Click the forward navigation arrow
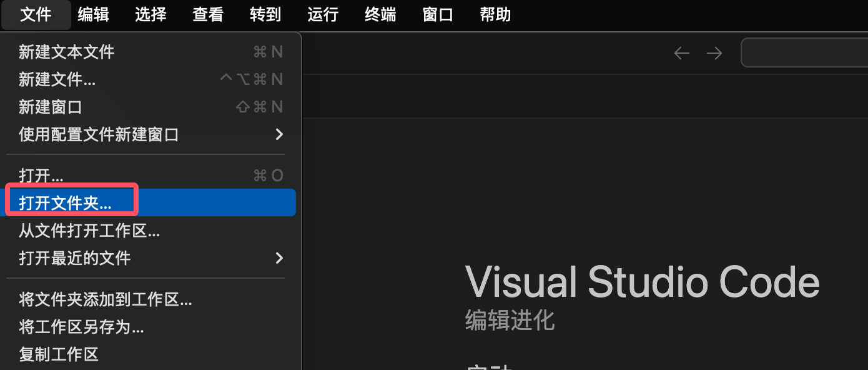The width and height of the screenshot is (868, 370). point(714,53)
